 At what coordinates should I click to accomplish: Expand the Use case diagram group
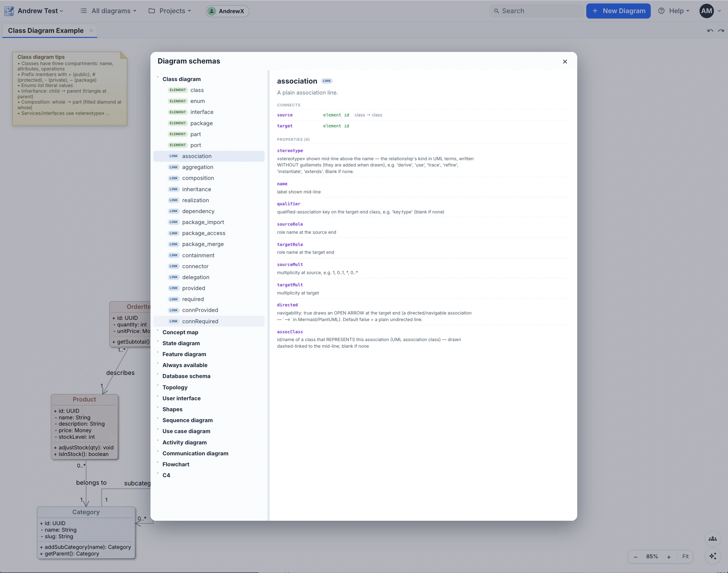coord(186,432)
